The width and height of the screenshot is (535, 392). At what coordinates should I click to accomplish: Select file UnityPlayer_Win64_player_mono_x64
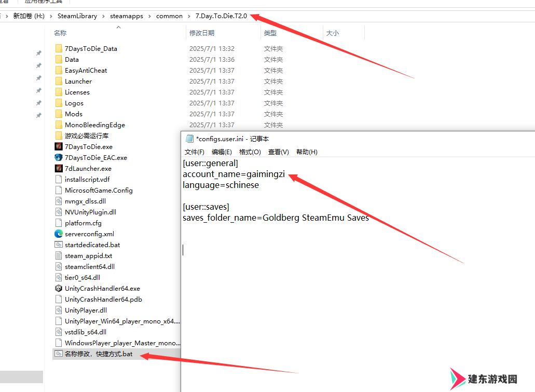pos(122,321)
